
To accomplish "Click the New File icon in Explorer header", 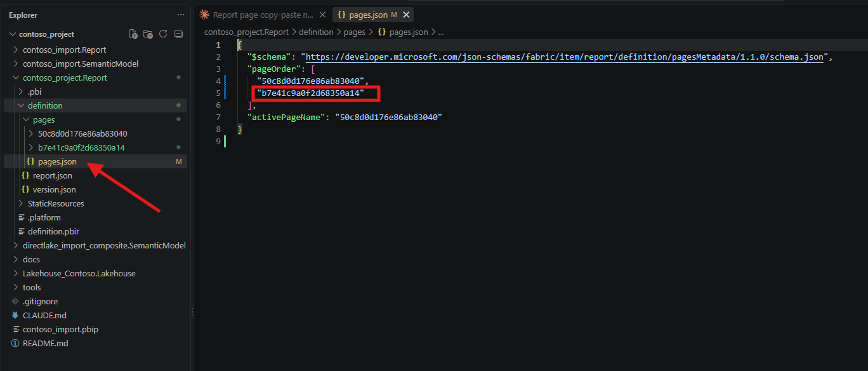I will [x=133, y=34].
